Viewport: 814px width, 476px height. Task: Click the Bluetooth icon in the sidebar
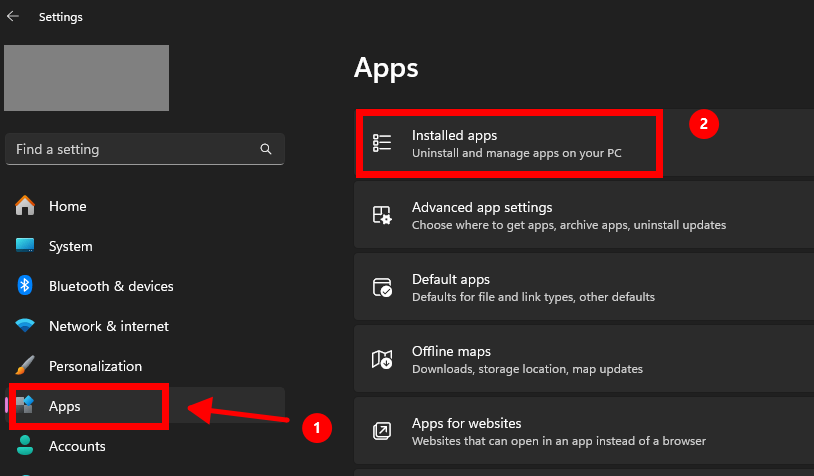[26, 286]
